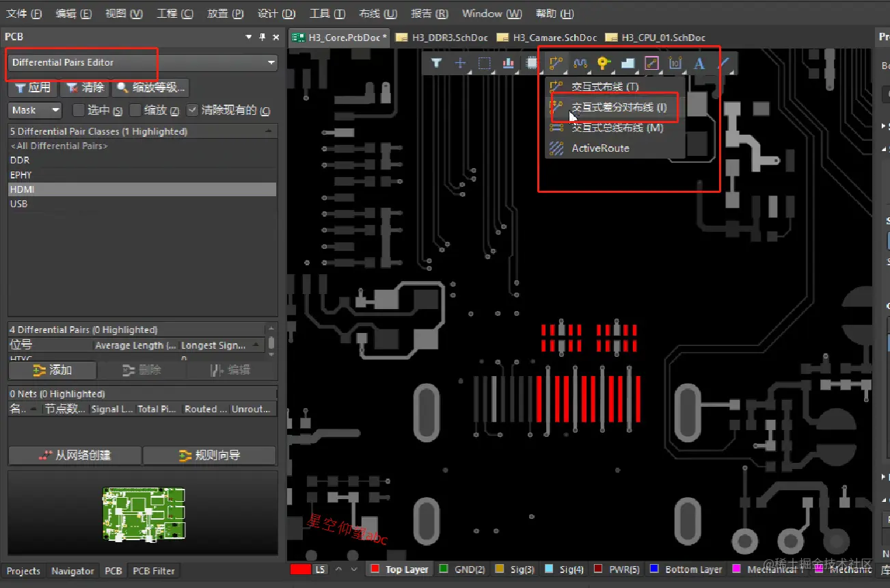Select the place component chip icon

pyautogui.click(x=532, y=63)
